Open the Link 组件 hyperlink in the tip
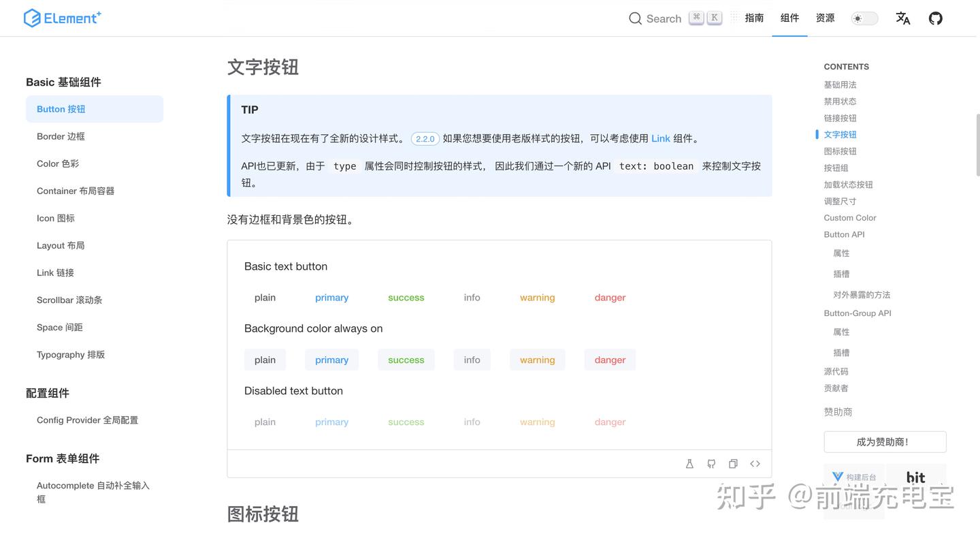Image resolution: width=980 pixels, height=536 pixels. tap(660, 138)
